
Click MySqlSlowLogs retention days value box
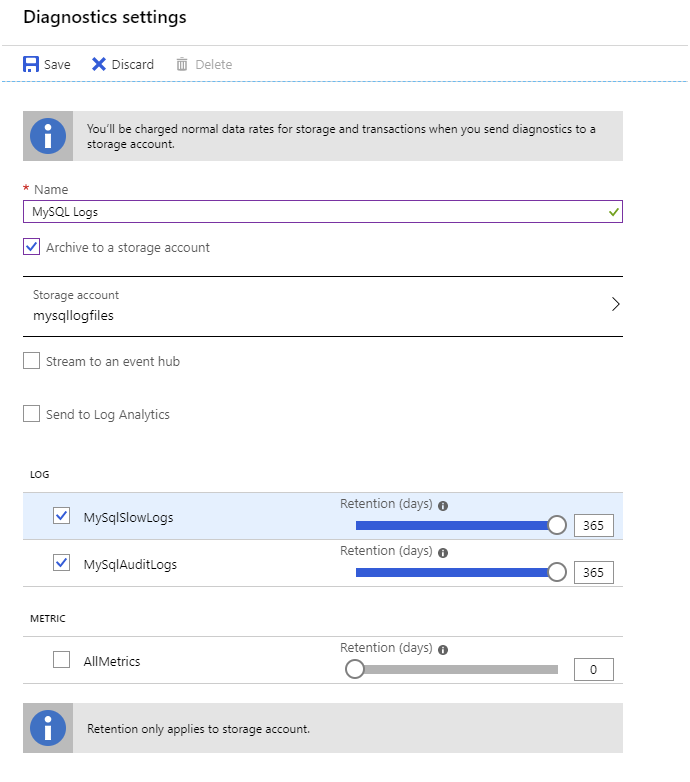(593, 526)
